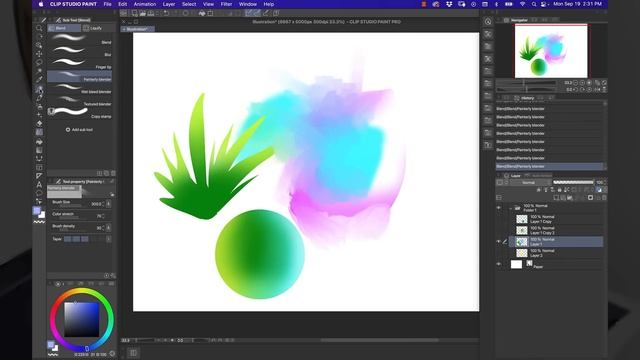Select the Eyedropper tool
Screen dimensions: 640x360
pos(39,80)
